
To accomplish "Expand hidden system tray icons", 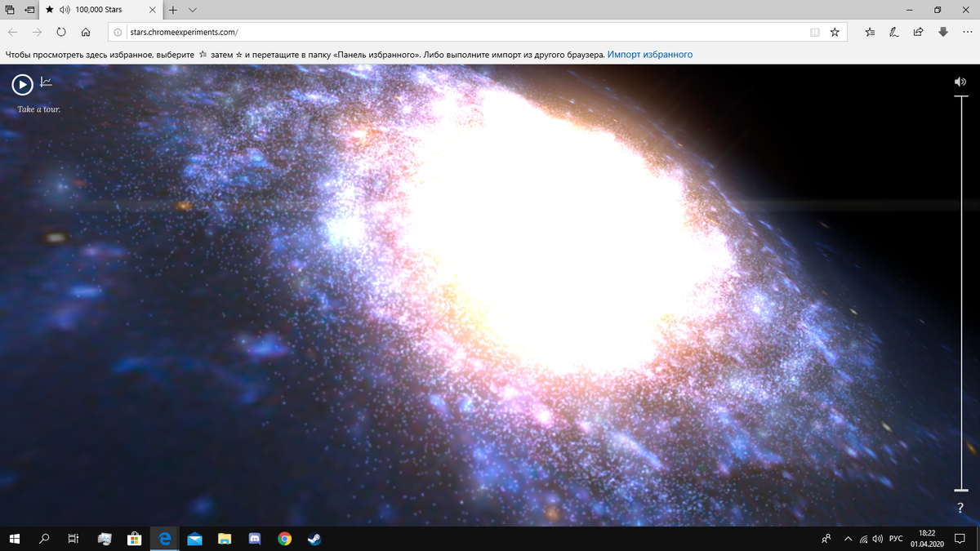I will click(x=848, y=539).
